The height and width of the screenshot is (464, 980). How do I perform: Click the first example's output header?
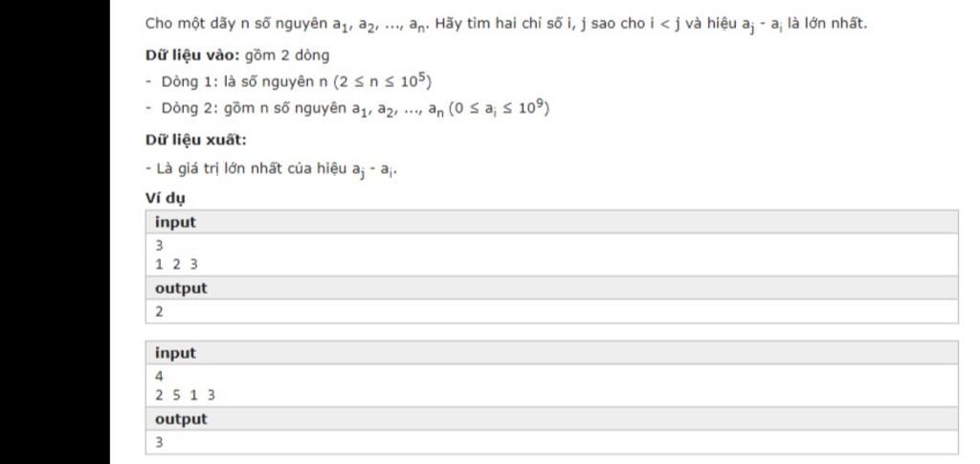tap(181, 289)
